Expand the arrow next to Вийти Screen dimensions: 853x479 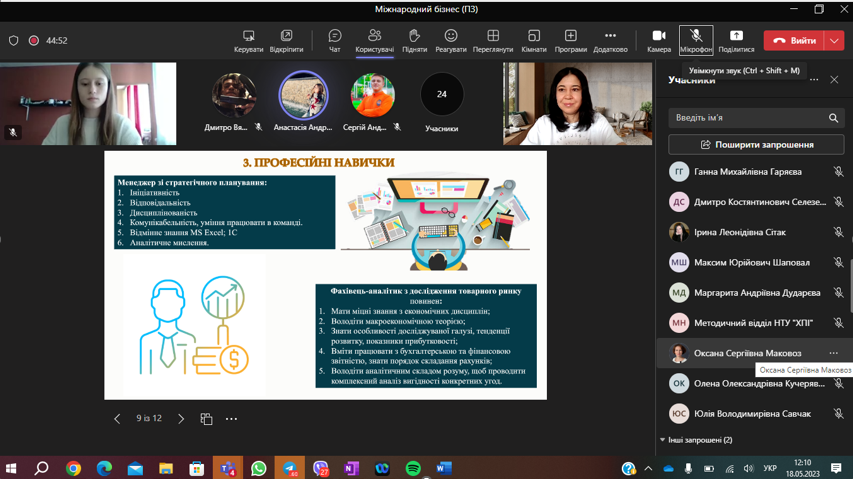[x=834, y=41]
